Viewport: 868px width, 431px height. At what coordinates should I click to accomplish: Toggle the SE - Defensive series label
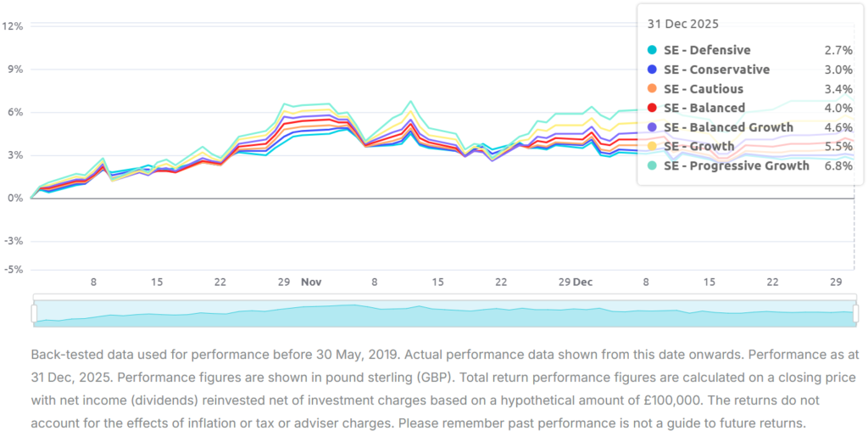[707, 51]
